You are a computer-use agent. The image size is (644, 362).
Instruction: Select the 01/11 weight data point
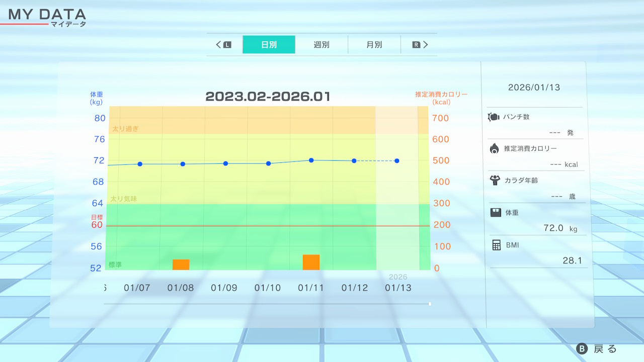tap(311, 160)
